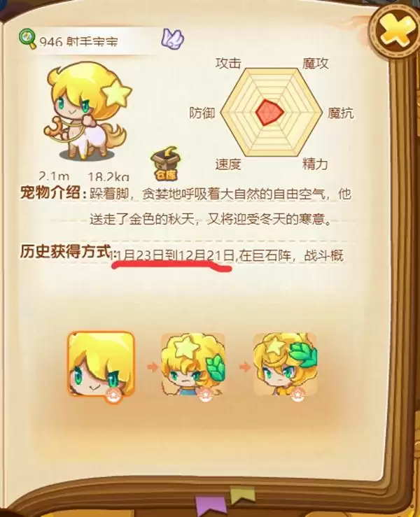Click the pet name field 946
420x517 pixels.
point(78,41)
